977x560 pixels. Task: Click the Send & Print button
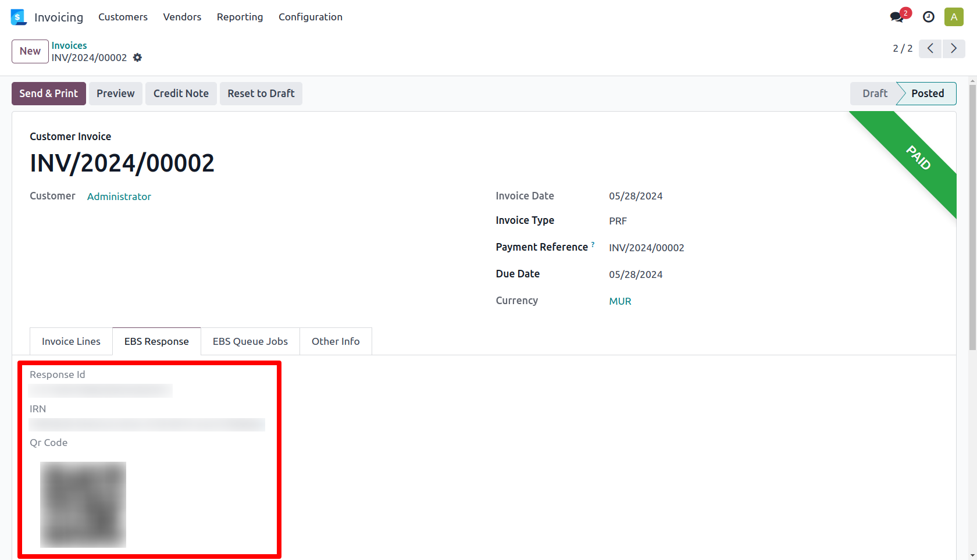point(49,94)
